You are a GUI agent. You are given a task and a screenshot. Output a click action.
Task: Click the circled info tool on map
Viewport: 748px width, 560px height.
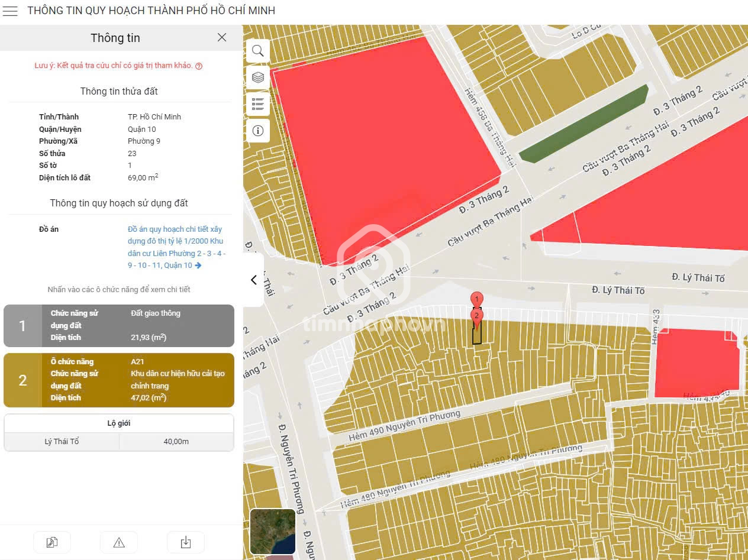pyautogui.click(x=257, y=131)
